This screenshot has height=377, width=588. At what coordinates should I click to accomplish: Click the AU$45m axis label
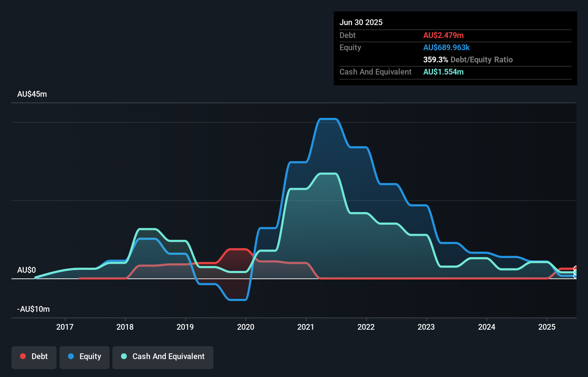coord(32,94)
